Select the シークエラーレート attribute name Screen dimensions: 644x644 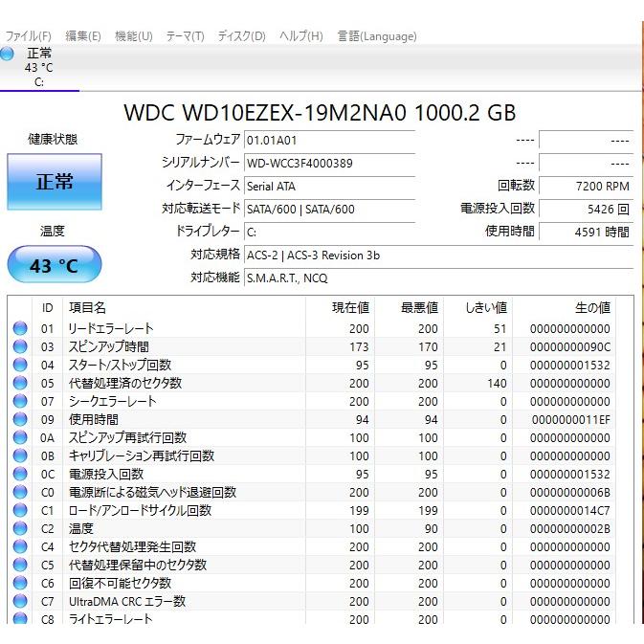[x=112, y=401]
